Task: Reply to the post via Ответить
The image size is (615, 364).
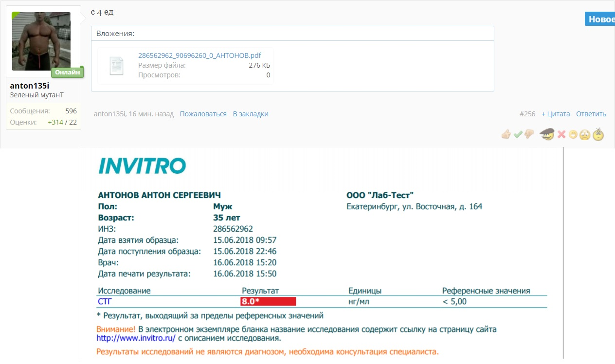Action: (x=591, y=114)
